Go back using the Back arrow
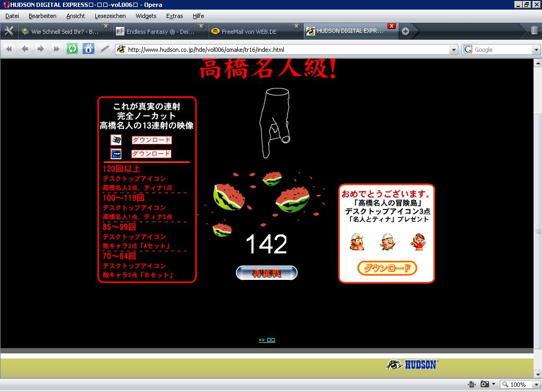Image resolution: width=542 pixels, height=392 pixels. [x=24, y=49]
